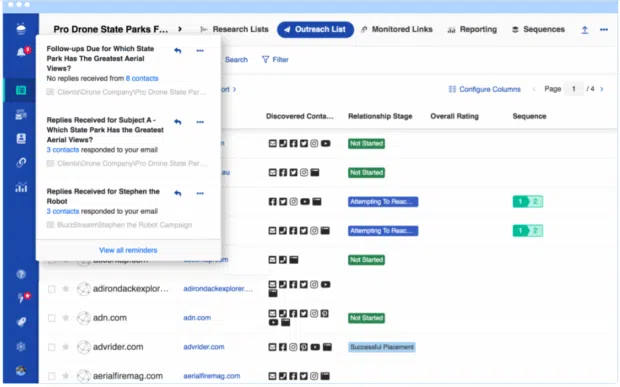Sort by Relationship Stage column header
This screenshot has height=387, width=620.
point(380,116)
